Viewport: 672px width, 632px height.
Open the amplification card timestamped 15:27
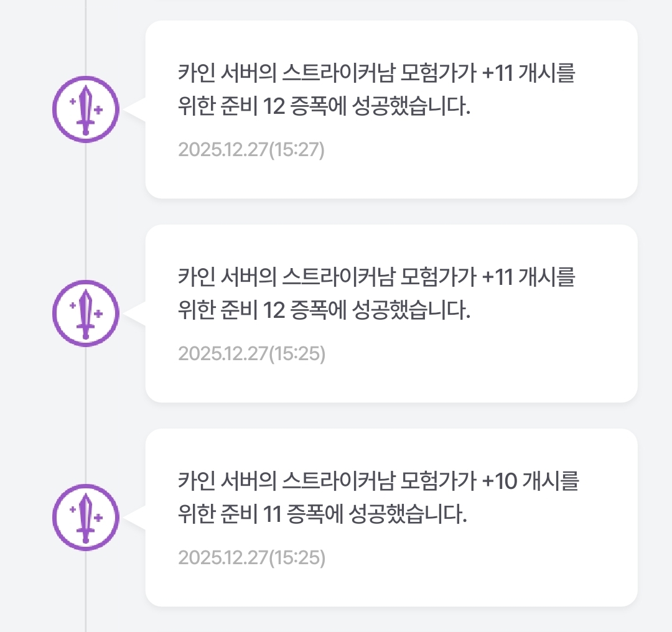pyautogui.click(x=391, y=109)
